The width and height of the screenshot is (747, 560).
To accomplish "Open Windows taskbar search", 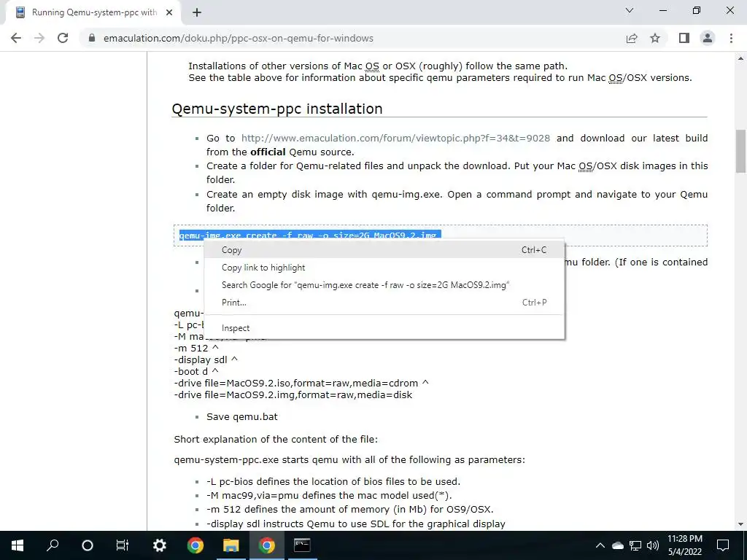I will 53,545.
